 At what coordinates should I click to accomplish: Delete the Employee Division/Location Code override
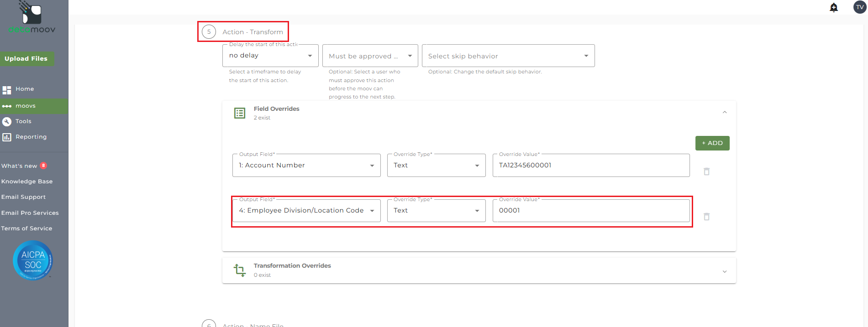coord(706,217)
